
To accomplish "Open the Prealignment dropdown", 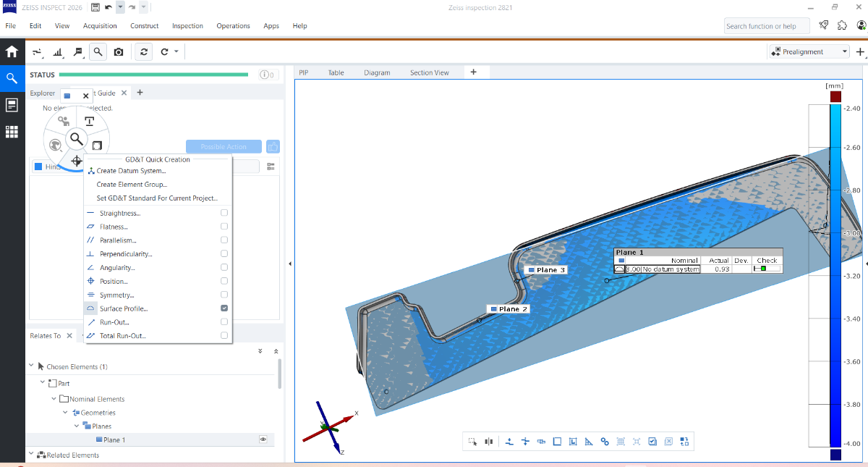I will click(809, 52).
